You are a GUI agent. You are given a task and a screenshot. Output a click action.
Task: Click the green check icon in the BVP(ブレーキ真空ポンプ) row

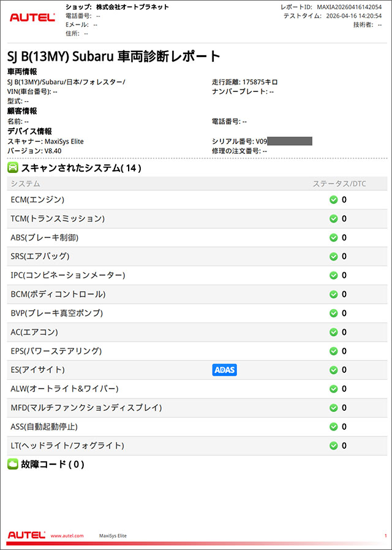pos(333,313)
